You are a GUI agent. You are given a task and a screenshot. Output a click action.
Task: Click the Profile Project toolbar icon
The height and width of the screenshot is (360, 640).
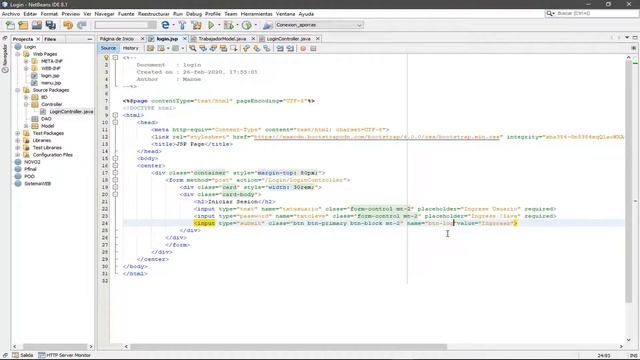(247, 25)
